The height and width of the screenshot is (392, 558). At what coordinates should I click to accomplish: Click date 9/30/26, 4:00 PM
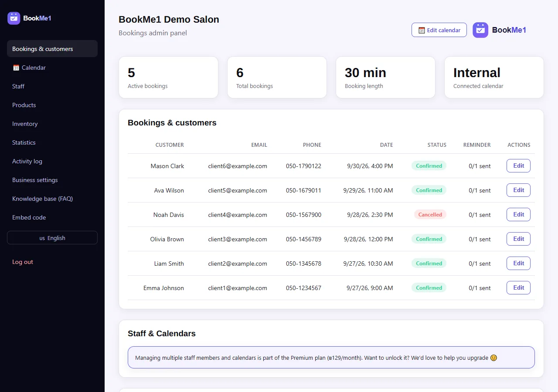(370, 166)
